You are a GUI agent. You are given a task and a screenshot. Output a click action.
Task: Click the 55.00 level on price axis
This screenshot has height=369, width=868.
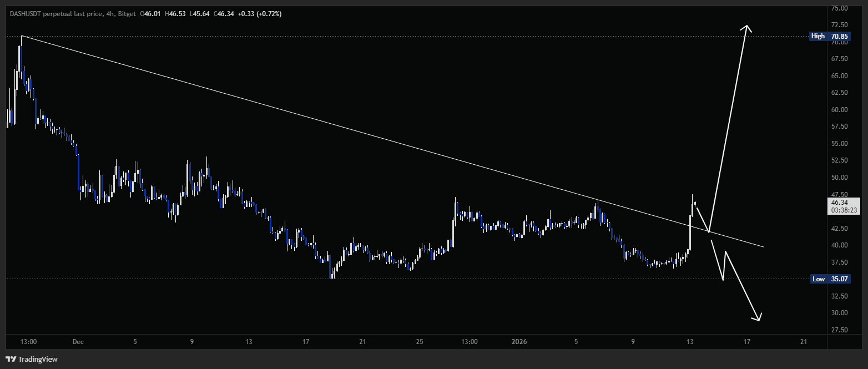click(x=839, y=144)
